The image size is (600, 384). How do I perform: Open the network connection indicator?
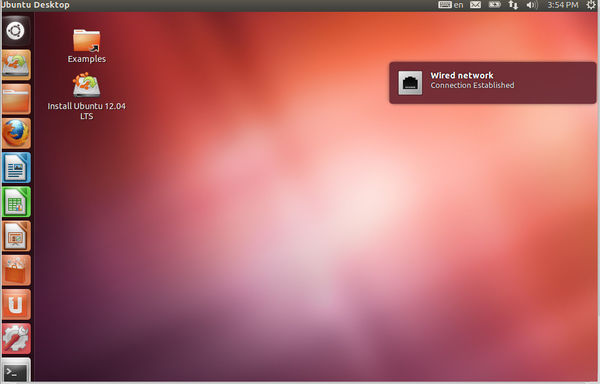pos(513,5)
